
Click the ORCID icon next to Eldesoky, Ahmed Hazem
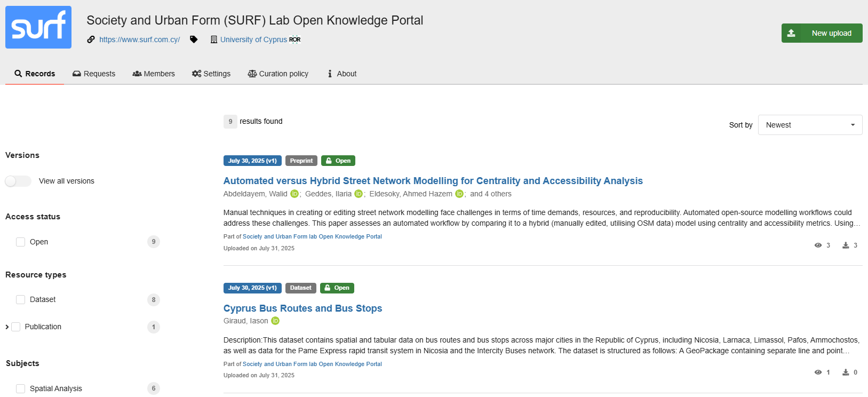pos(459,194)
